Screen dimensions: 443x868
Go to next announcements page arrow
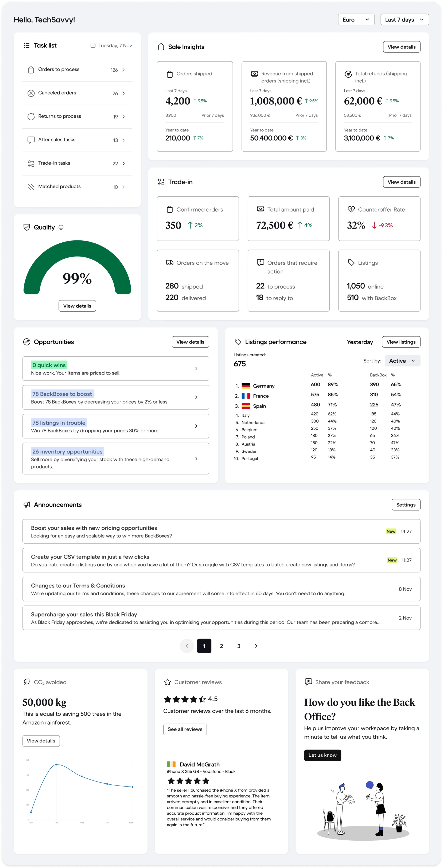[x=256, y=646]
